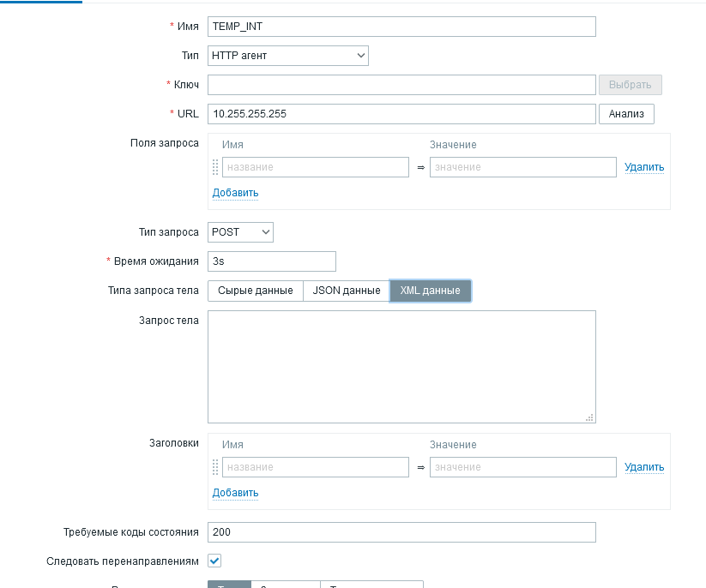Viewport: 706px width, 588px height.
Task: Click the URL field with 10.255.255.255
Action: (x=401, y=113)
